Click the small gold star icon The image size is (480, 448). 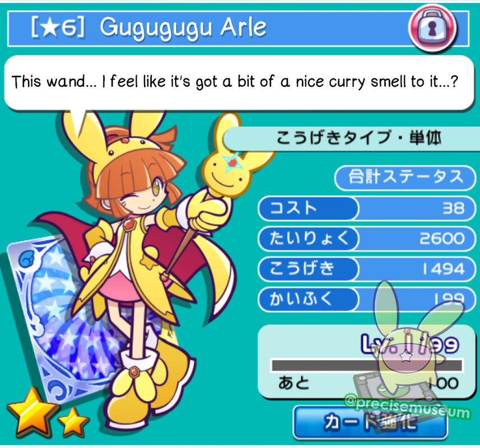pyautogui.click(x=73, y=421)
